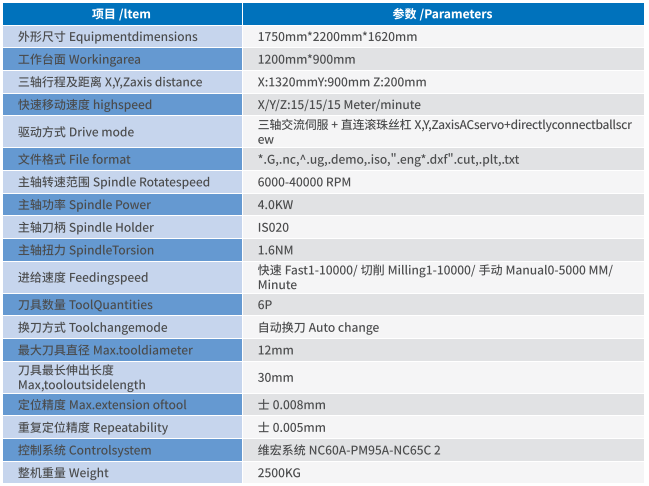Click the 1.6NM torsion value

(x=275, y=250)
